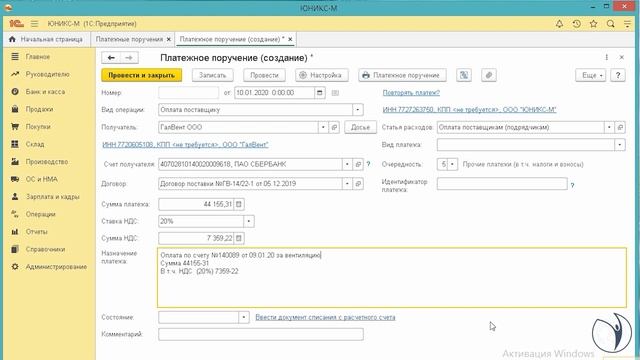This screenshot has height=360, width=640.
Task: Click the search magnifier icon
Action: 611,24
